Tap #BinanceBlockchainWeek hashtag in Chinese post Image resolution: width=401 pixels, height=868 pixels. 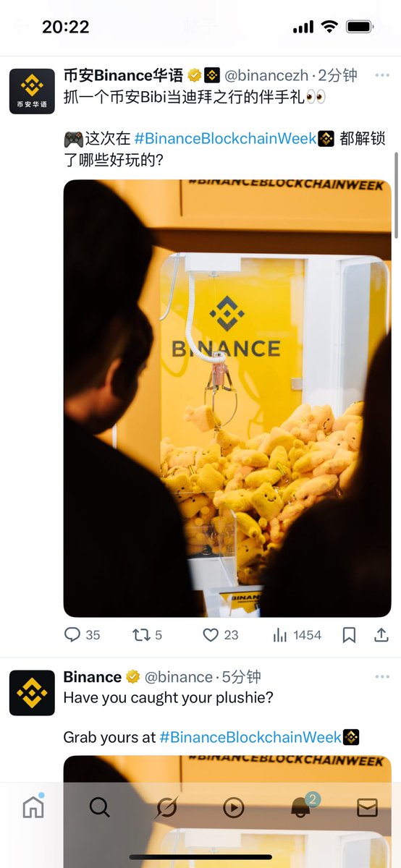(x=226, y=138)
